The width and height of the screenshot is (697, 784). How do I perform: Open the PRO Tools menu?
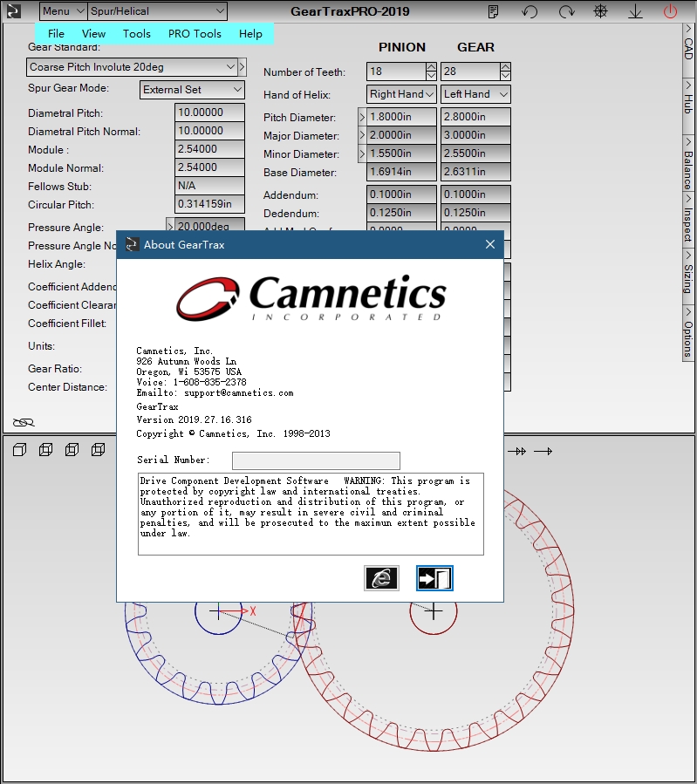(195, 33)
